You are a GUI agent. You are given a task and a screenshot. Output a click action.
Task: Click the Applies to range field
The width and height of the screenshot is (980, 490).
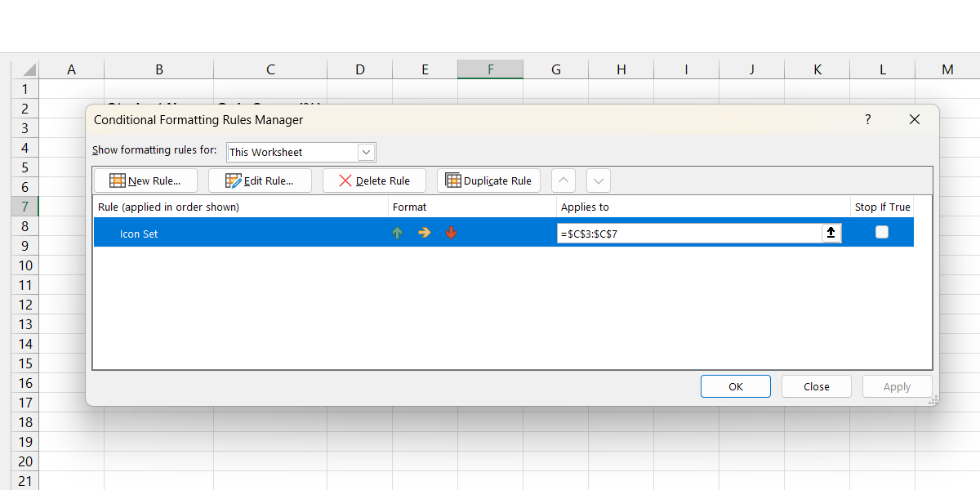point(694,233)
